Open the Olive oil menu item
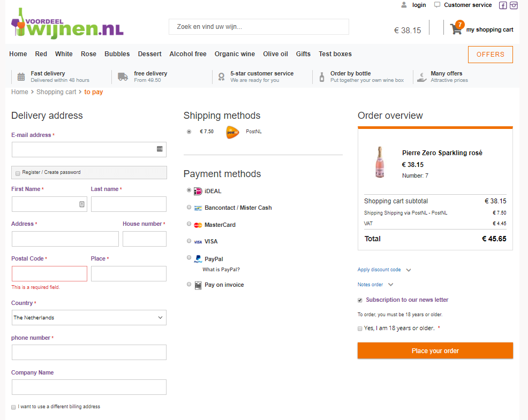Viewport: 528px width, 420px height. (275, 54)
